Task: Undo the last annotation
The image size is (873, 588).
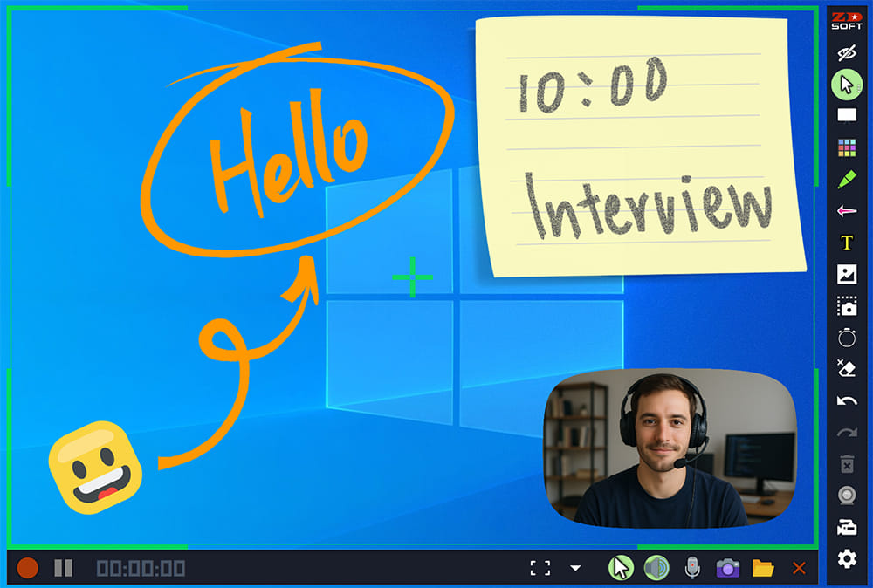Action: pyautogui.click(x=846, y=400)
